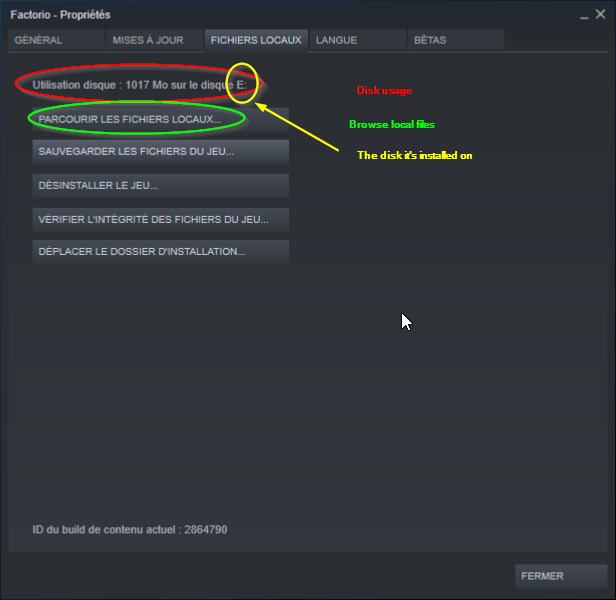
Task: Open the MISES À JOUR tab
Action: coord(154,40)
